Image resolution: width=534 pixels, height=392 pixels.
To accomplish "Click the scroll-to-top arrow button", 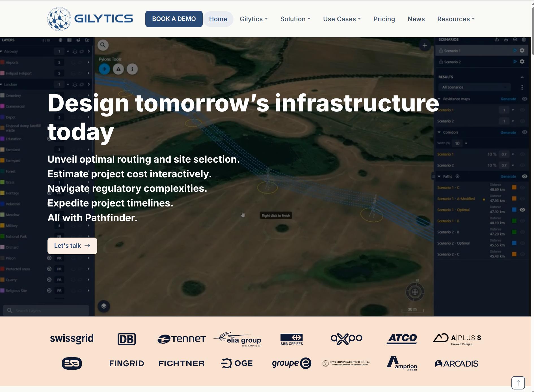I will coord(518,383).
